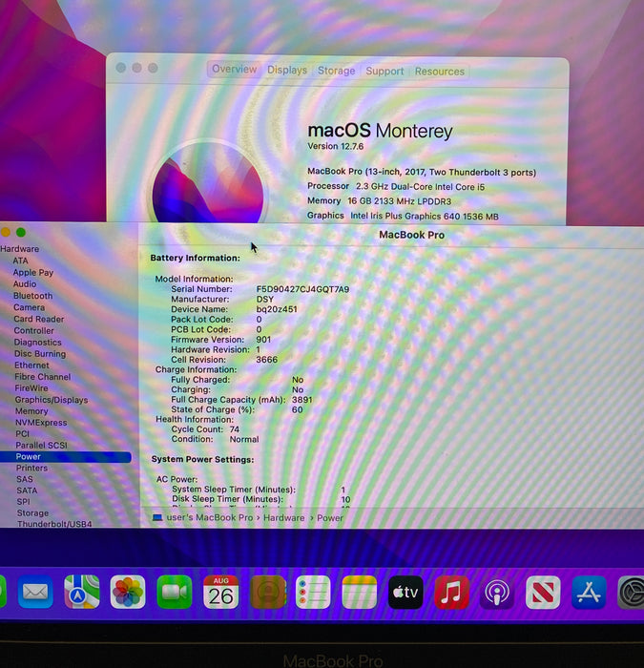
Task: Launch Apple TV from the Dock
Action: (405, 593)
